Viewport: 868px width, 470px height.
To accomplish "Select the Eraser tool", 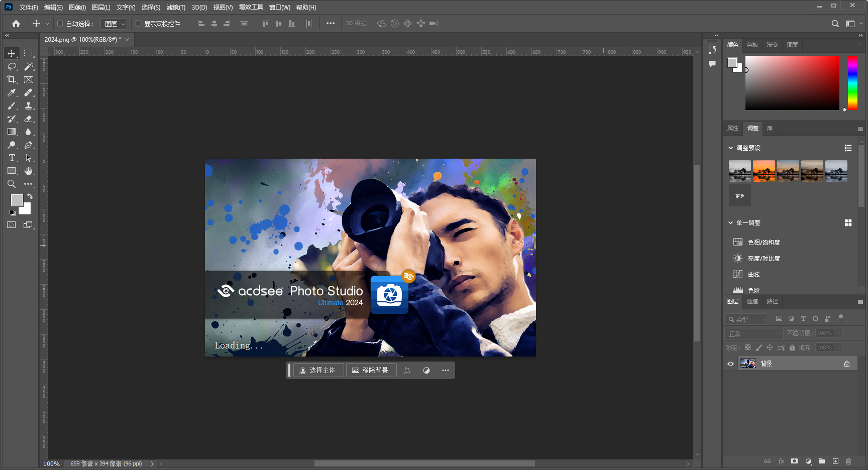I will (x=28, y=119).
